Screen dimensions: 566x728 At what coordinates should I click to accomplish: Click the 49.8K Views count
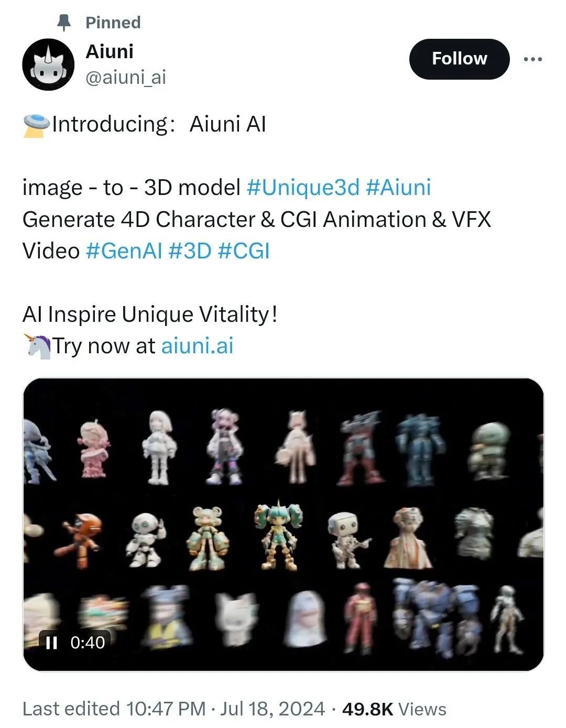(x=394, y=709)
